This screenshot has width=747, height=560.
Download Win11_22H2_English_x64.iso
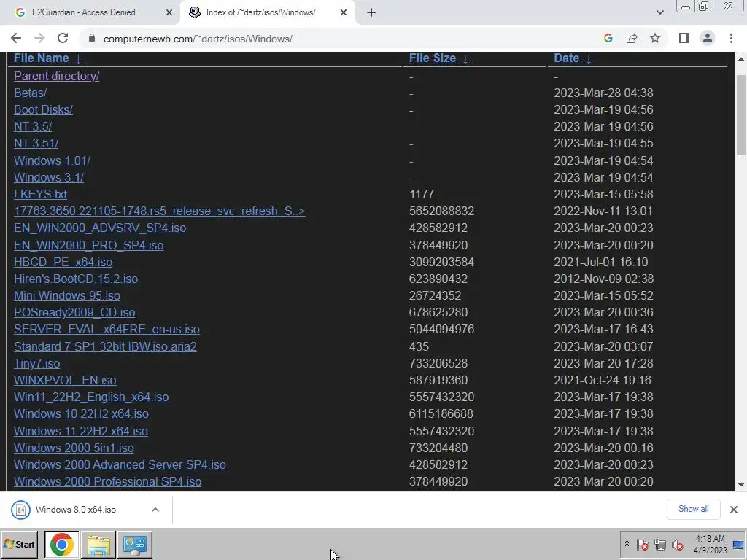point(91,397)
